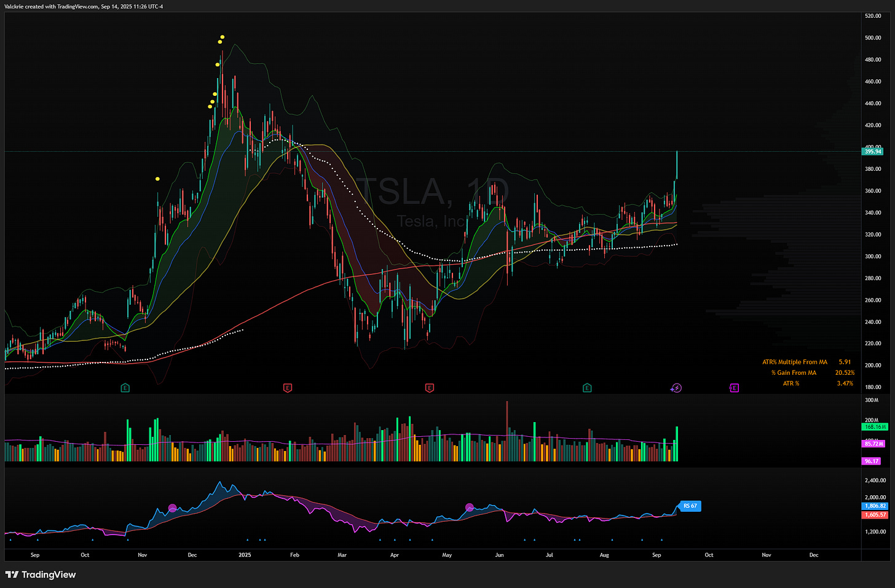The height and width of the screenshot is (588, 895).
Task: Click the Jun label on the time axis
Action: pos(499,555)
